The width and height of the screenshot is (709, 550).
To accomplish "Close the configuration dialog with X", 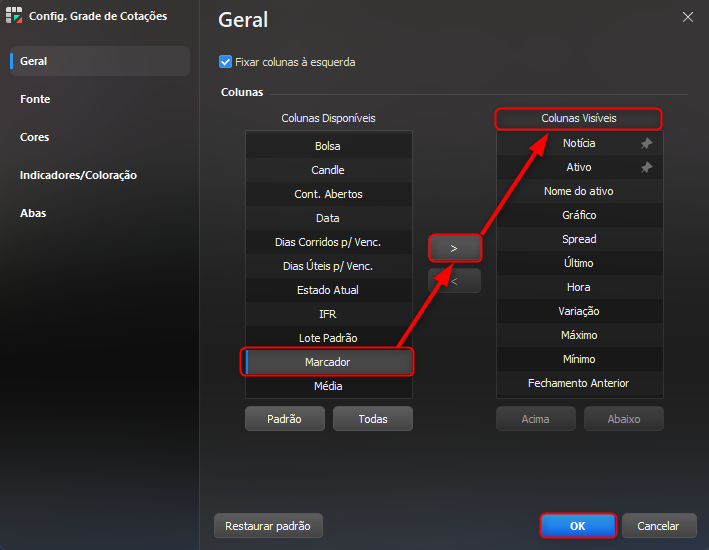I will pyautogui.click(x=688, y=17).
